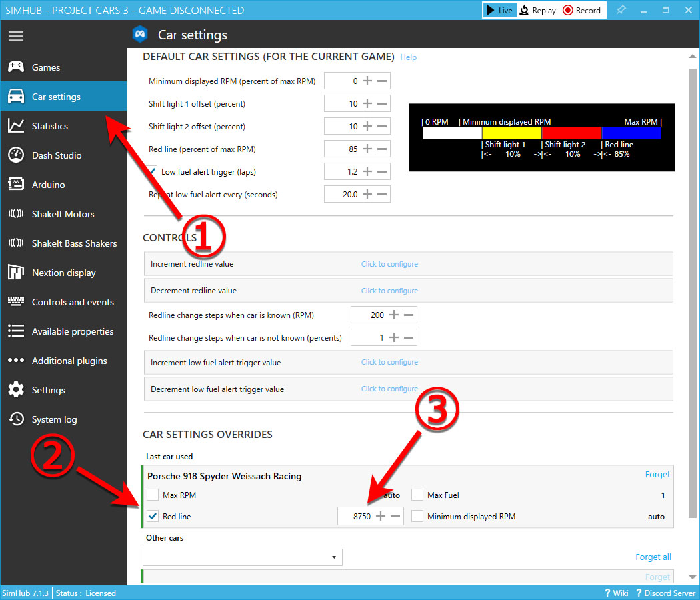Viewport: 700px width, 600px height.
Task: Click the Nextion display icon
Action: tap(16, 273)
